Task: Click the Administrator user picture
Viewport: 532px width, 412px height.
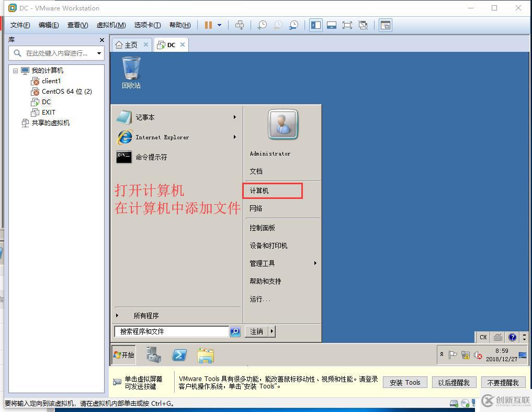Action: (x=283, y=125)
